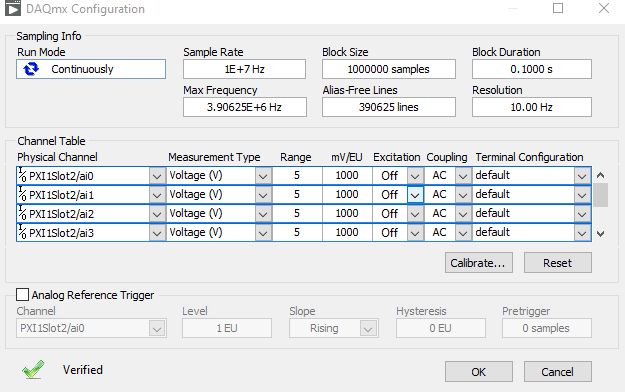Viewport: 625px width, 392px height.
Task: Click the Sample Rate 1E+7 Hz field
Action: [244, 69]
